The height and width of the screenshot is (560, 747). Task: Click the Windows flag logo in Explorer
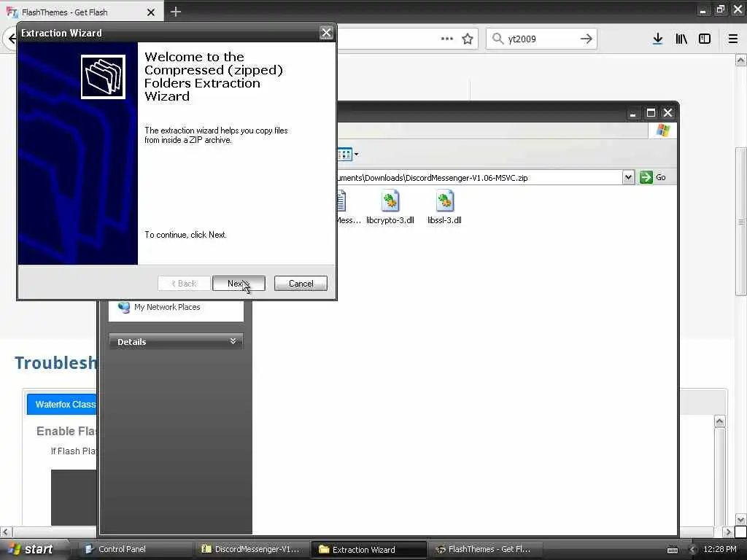coord(662,130)
